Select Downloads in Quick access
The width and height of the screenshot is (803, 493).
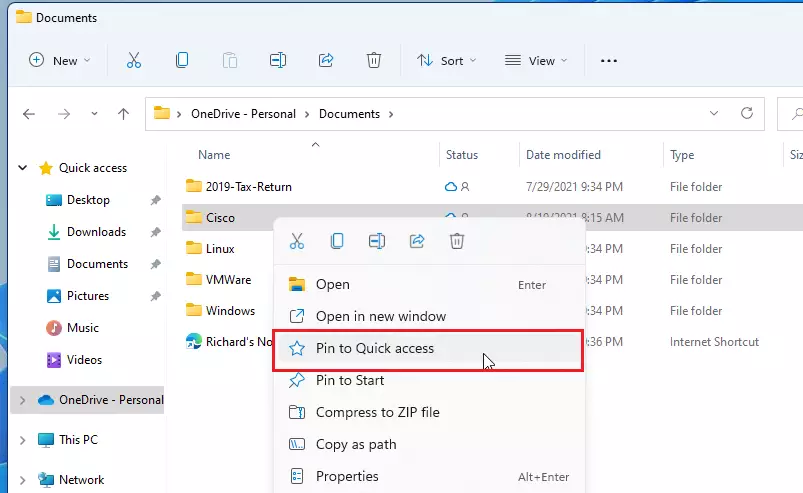coord(96,232)
